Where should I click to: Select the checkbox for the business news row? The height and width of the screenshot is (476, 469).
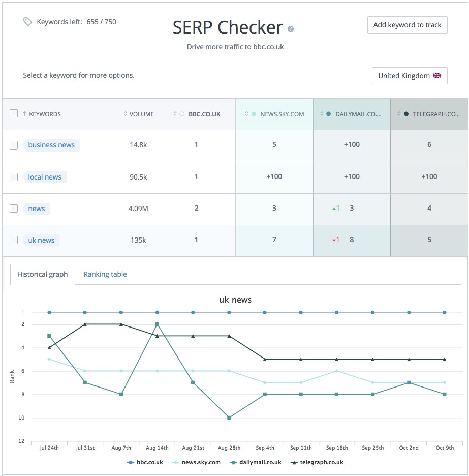14,145
